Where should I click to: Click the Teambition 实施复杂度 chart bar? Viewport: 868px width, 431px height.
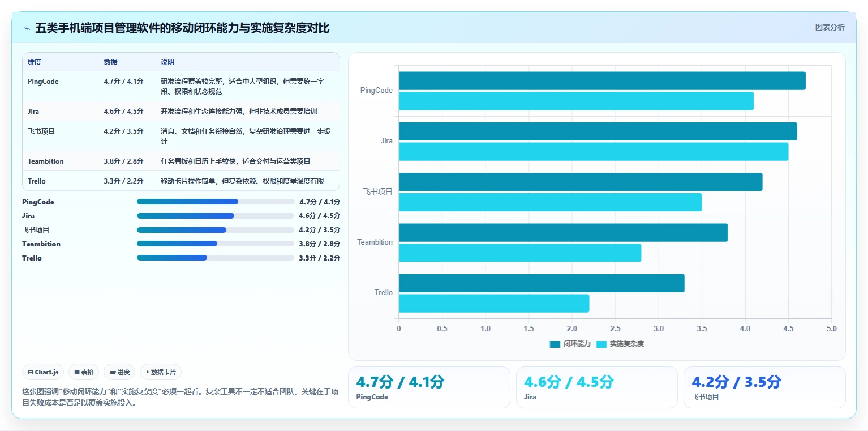(520, 253)
